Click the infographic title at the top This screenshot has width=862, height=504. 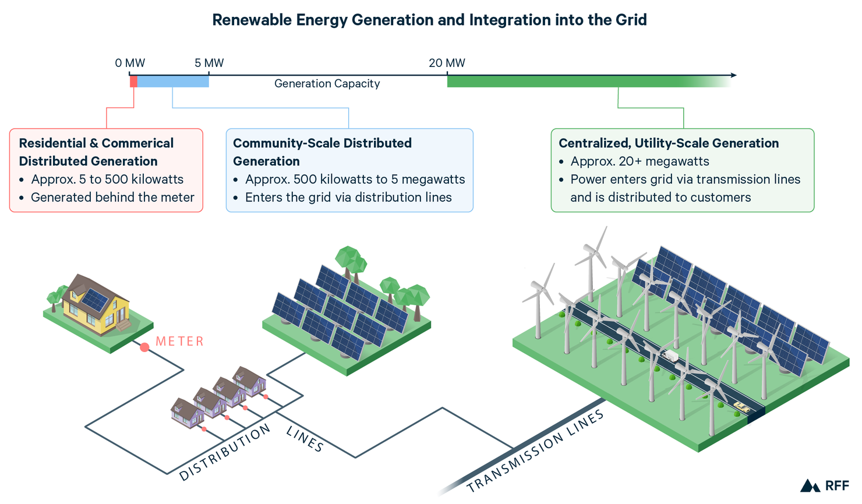click(430, 19)
